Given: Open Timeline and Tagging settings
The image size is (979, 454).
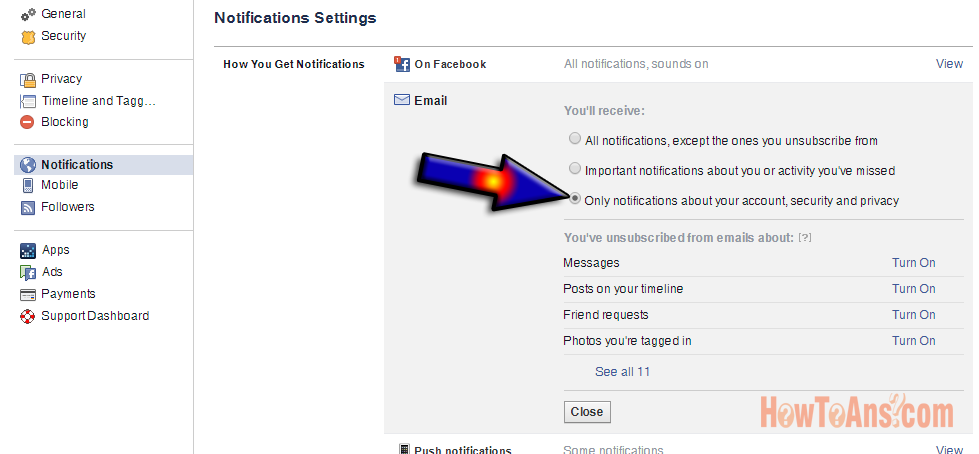Looking at the screenshot, I should tap(98, 101).
